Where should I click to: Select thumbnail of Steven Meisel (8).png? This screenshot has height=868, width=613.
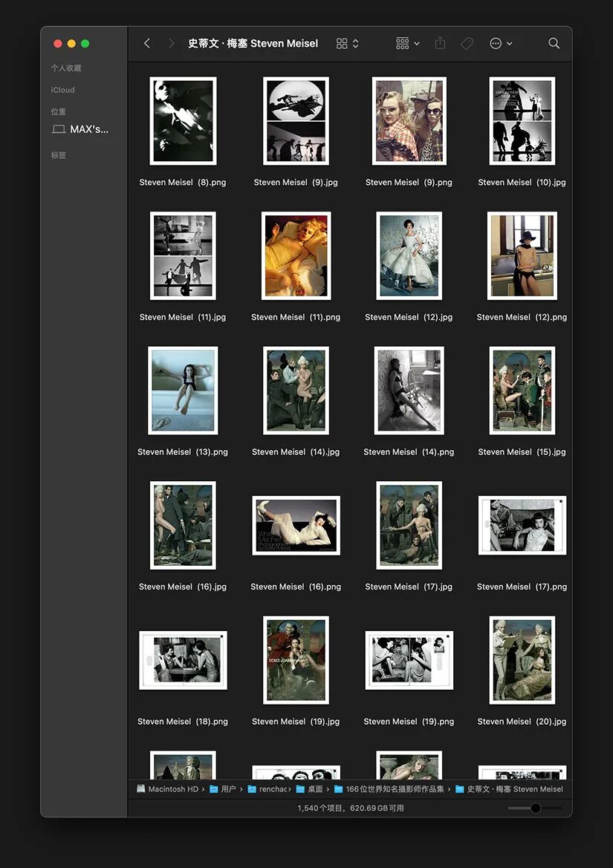(183, 121)
